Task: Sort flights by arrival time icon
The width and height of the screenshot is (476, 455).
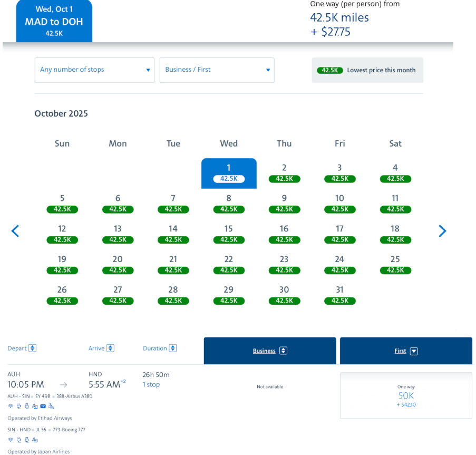Action: [x=111, y=348]
